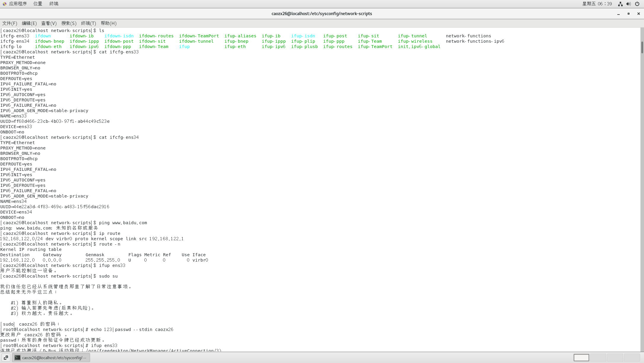Click the Applications menu foot icon
This screenshot has height=363, width=644.
[x=4, y=4]
